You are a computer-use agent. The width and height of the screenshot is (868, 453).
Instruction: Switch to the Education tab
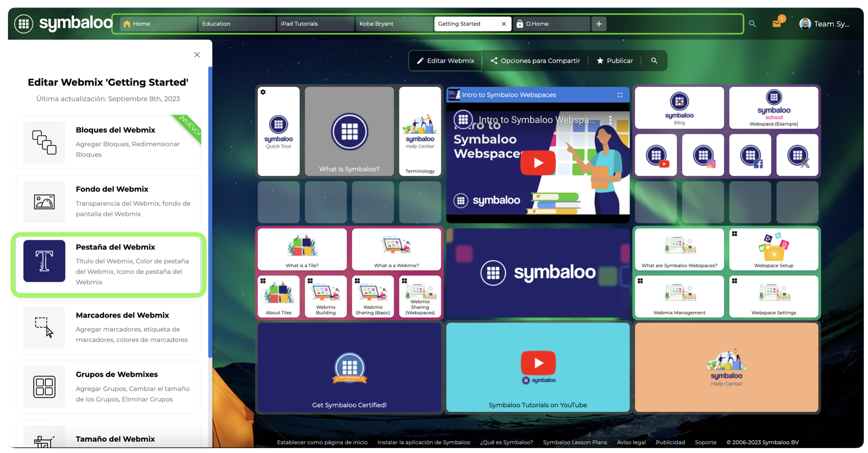(237, 24)
